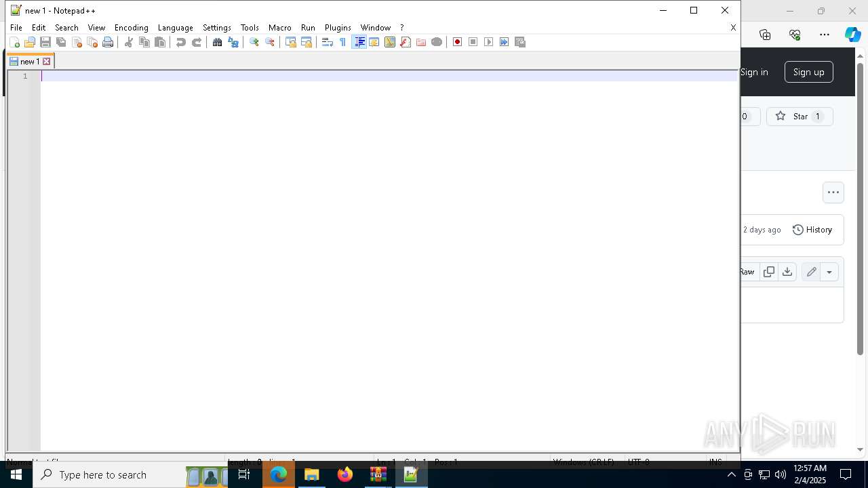Toggle the indent guide icon
Viewport: 868px width, 488px height.
point(359,42)
